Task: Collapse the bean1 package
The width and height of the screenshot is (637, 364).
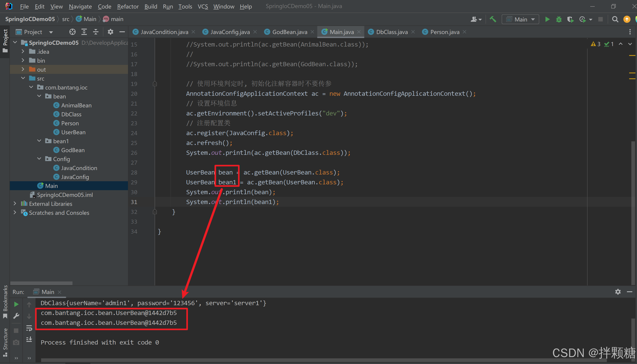Action: point(39,141)
